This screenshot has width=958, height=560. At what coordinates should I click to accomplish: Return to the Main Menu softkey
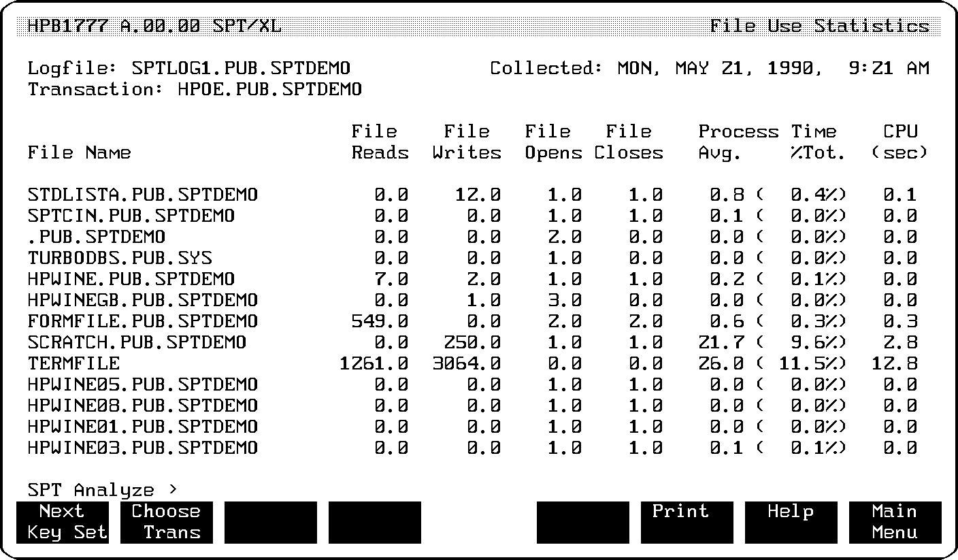(895, 522)
